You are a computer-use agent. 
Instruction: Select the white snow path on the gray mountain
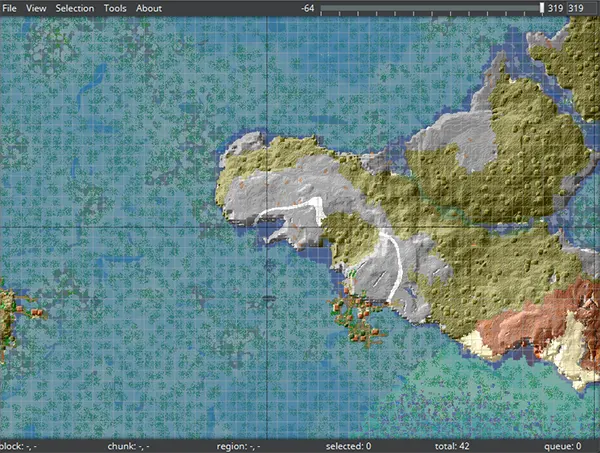pos(290,211)
